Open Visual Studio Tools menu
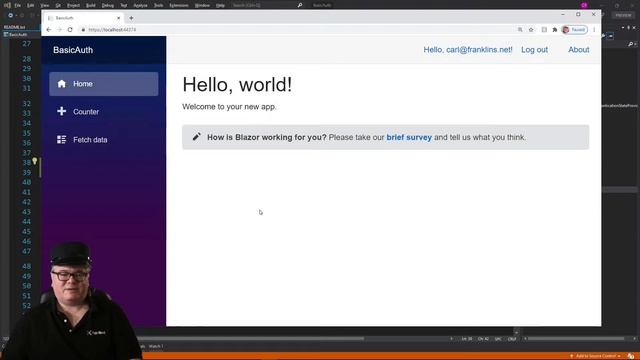This screenshot has width=640, height=360. click(x=158, y=5)
